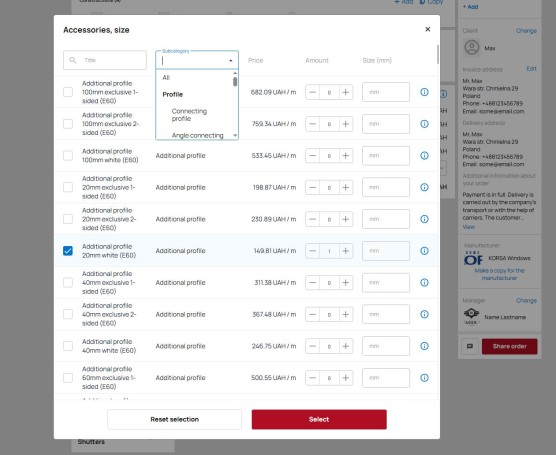Click the subcategory list scrollbar thumb
Viewport: 556px width, 455px height.
[235, 82]
